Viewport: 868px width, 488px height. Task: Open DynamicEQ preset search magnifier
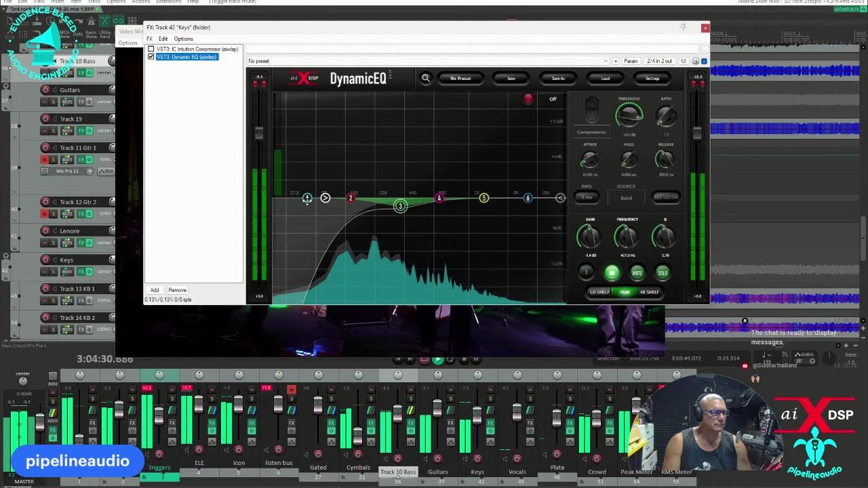pos(426,79)
